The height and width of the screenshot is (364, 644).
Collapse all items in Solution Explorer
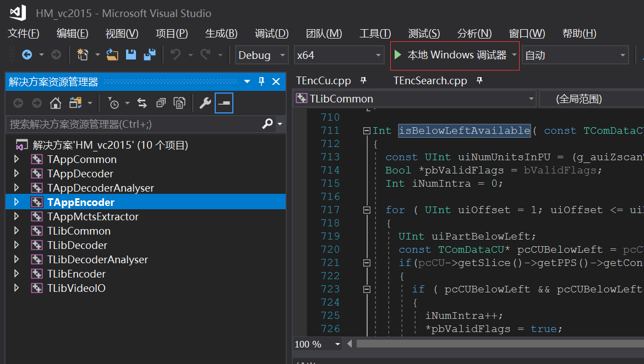click(161, 103)
